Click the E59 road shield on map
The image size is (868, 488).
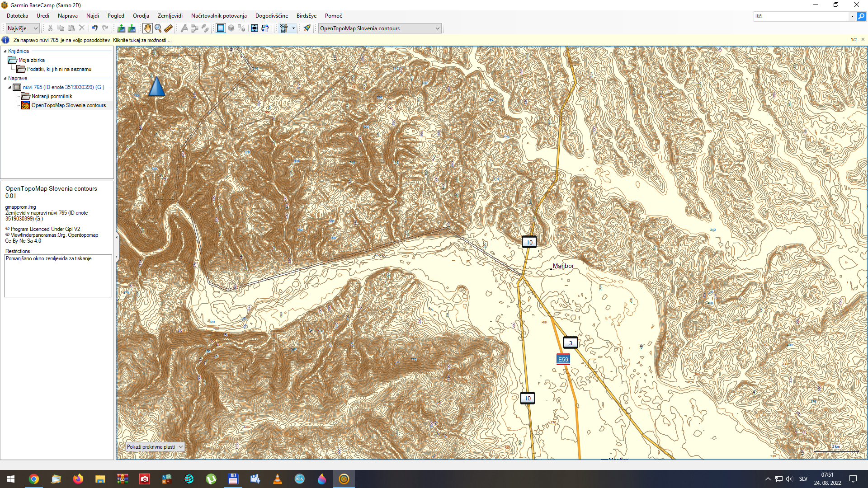(563, 360)
